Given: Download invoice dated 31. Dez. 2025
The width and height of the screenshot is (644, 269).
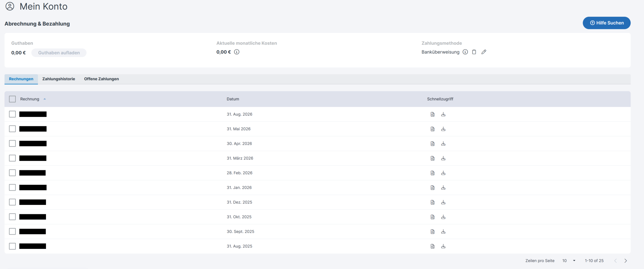Looking at the screenshot, I should [443, 202].
